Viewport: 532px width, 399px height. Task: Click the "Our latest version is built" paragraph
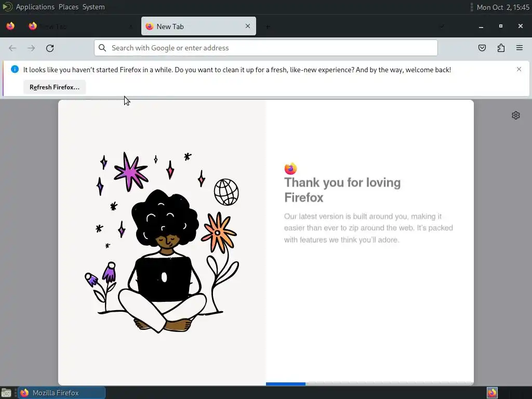pyautogui.click(x=368, y=228)
